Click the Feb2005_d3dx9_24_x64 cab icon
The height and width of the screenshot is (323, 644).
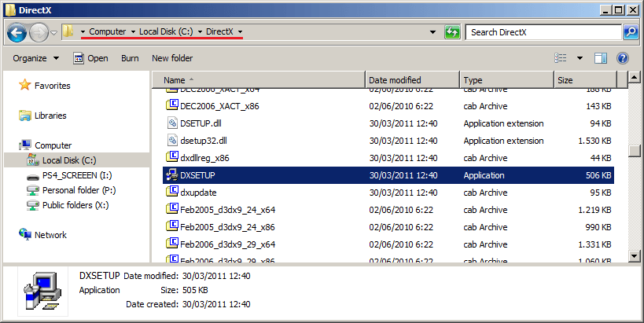[x=171, y=209]
